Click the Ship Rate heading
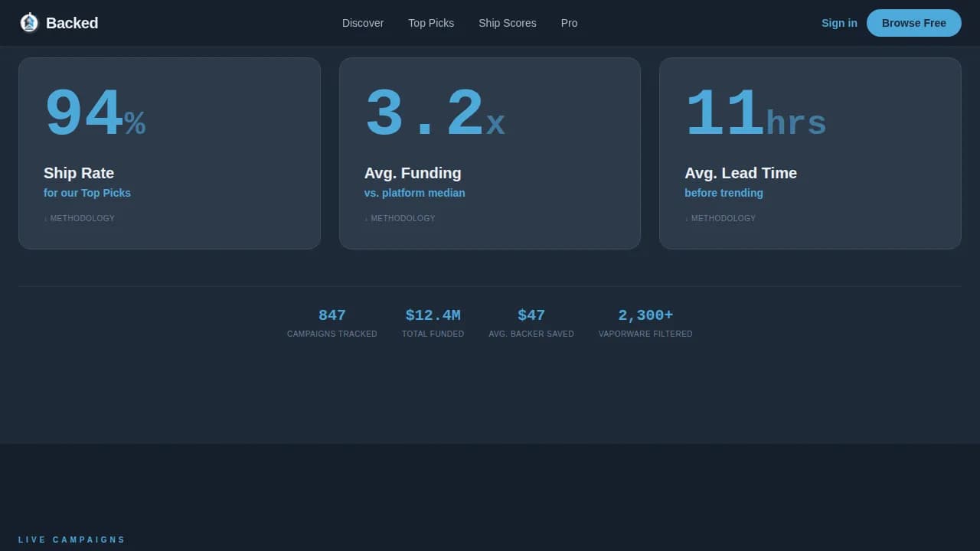This screenshot has height=551, width=980. click(79, 173)
